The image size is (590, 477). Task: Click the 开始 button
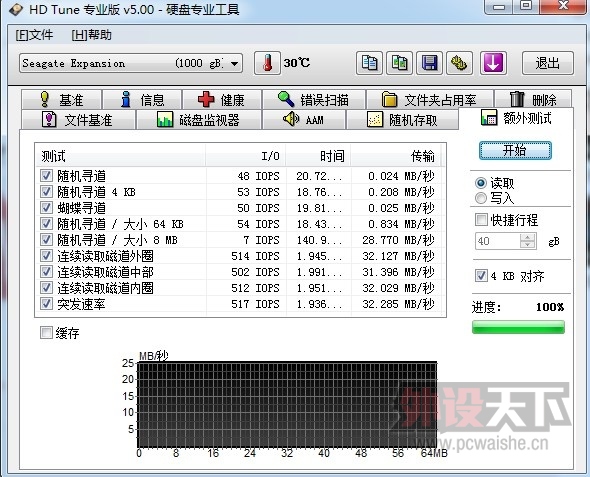point(515,150)
